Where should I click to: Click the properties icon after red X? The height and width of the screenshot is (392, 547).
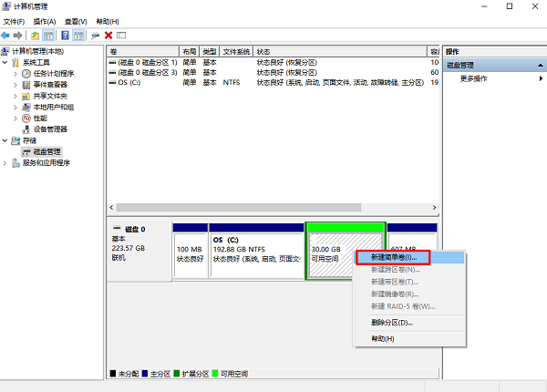click(121, 36)
